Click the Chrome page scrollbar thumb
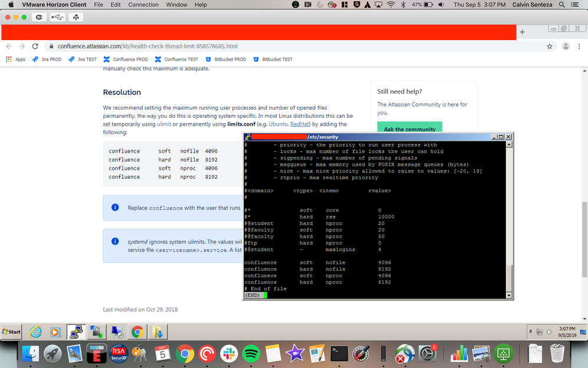 click(x=584, y=239)
